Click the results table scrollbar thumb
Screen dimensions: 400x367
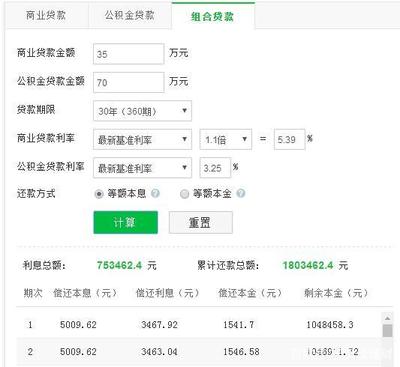tap(387, 331)
